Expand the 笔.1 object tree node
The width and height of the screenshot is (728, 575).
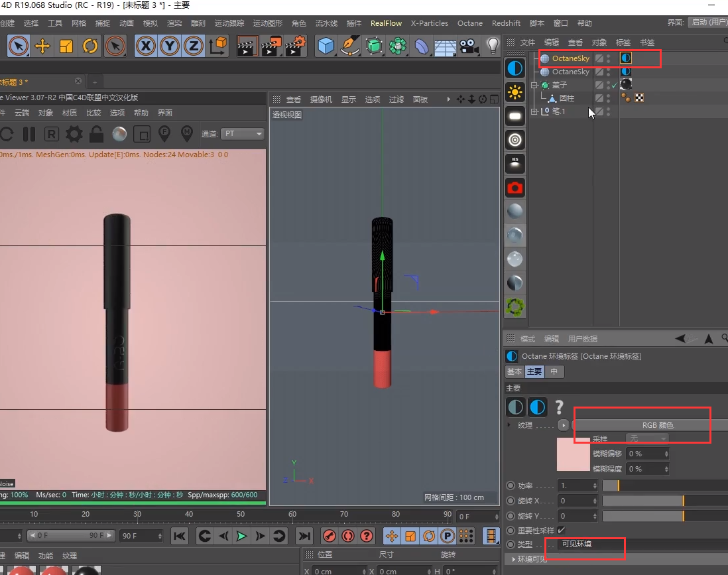pyautogui.click(x=534, y=111)
